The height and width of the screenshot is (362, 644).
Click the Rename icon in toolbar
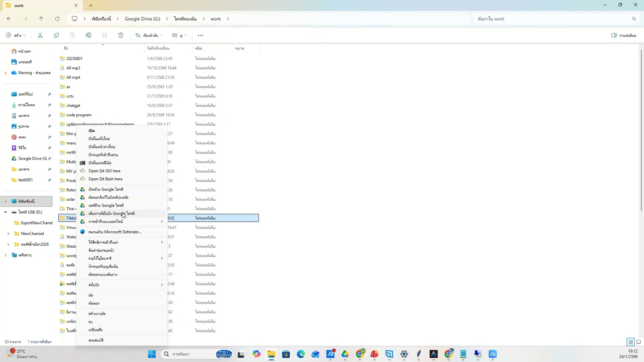click(x=89, y=36)
